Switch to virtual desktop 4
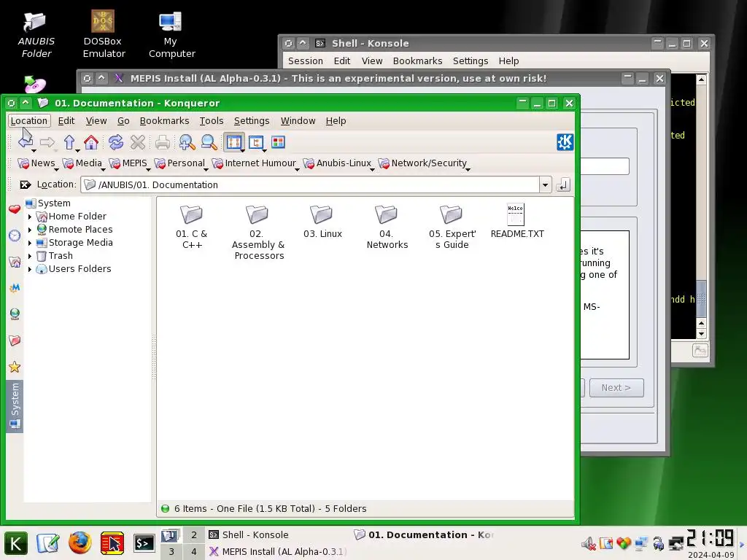Screen dimensions: 747x560 tap(194, 551)
